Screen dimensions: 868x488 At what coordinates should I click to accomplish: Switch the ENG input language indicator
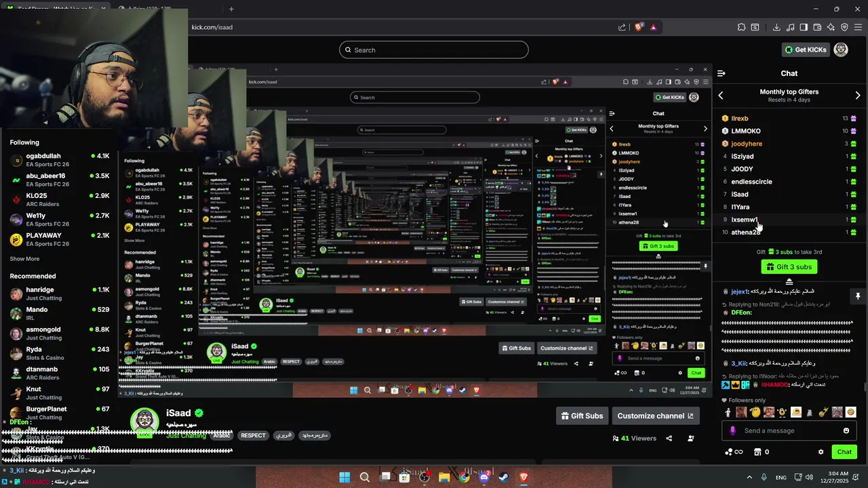(x=781, y=477)
